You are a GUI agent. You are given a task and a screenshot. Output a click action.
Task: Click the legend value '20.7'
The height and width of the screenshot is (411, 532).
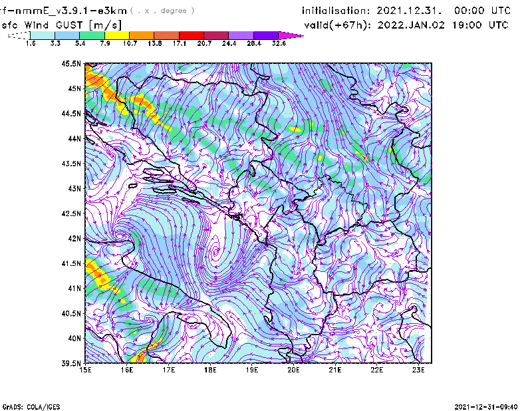coord(204,43)
